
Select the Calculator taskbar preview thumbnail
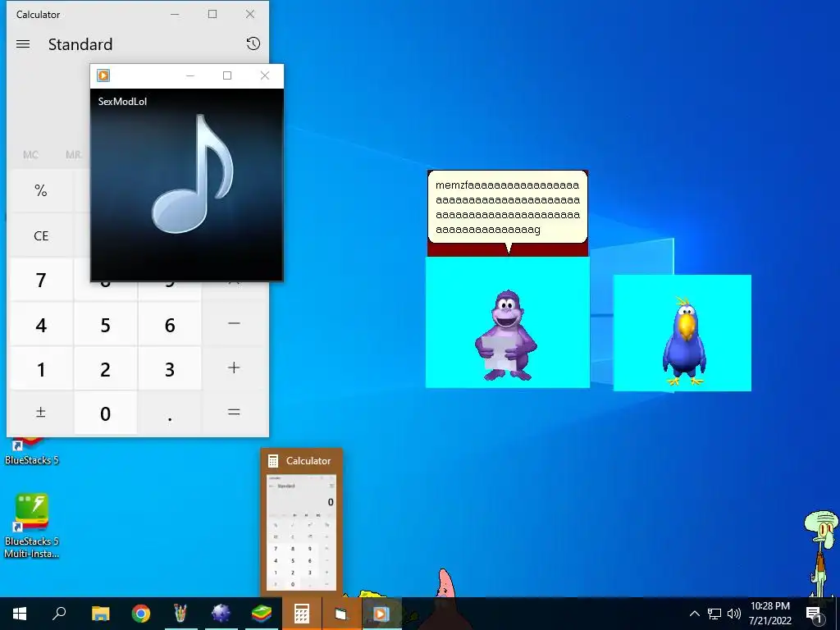pyautogui.click(x=301, y=531)
